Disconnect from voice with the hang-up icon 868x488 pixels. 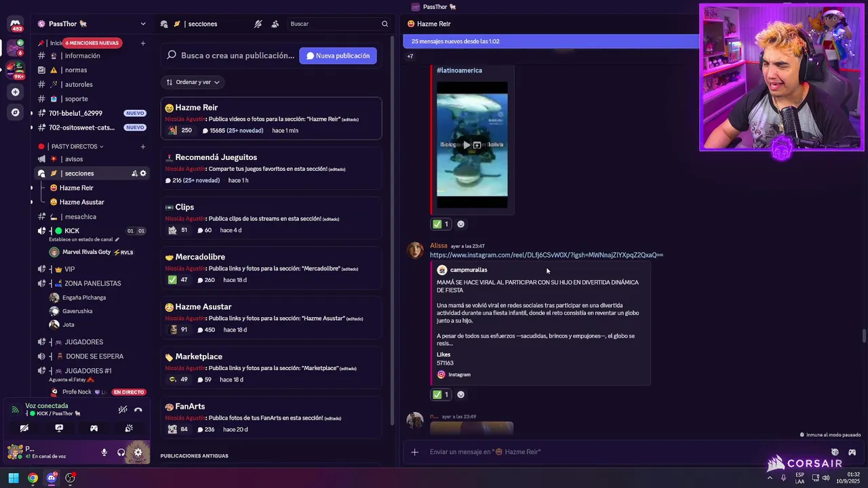pyautogui.click(x=138, y=409)
